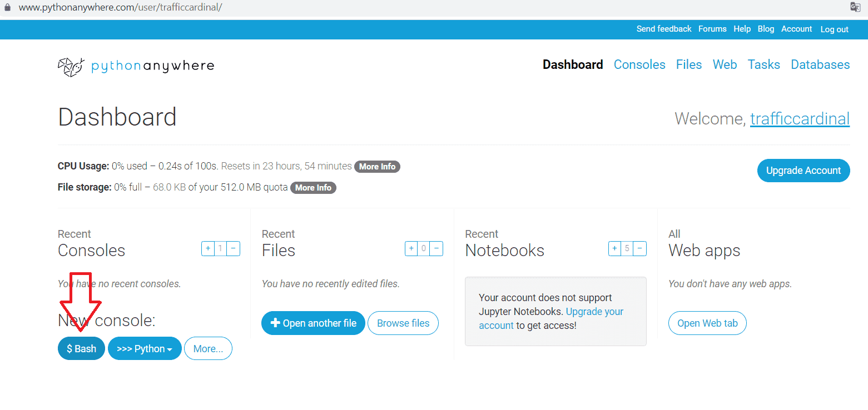This screenshot has height=410, width=868.
Task: Open Account settings in top bar
Action: tap(796, 29)
